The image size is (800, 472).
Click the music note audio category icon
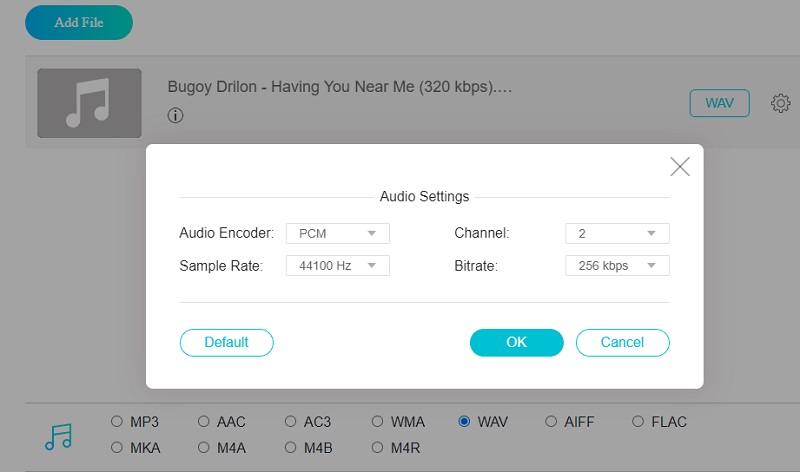[x=59, y=436]
